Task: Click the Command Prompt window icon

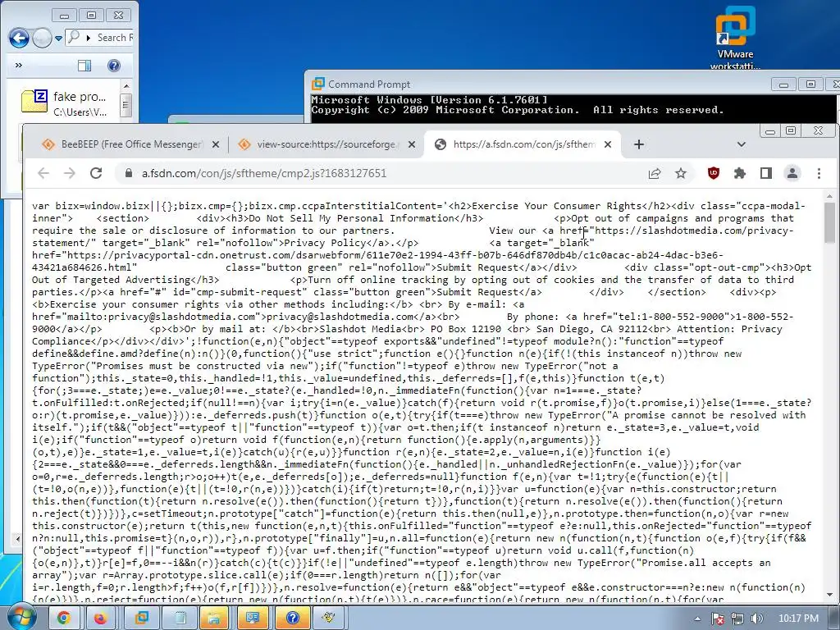Action: [318, 84]
